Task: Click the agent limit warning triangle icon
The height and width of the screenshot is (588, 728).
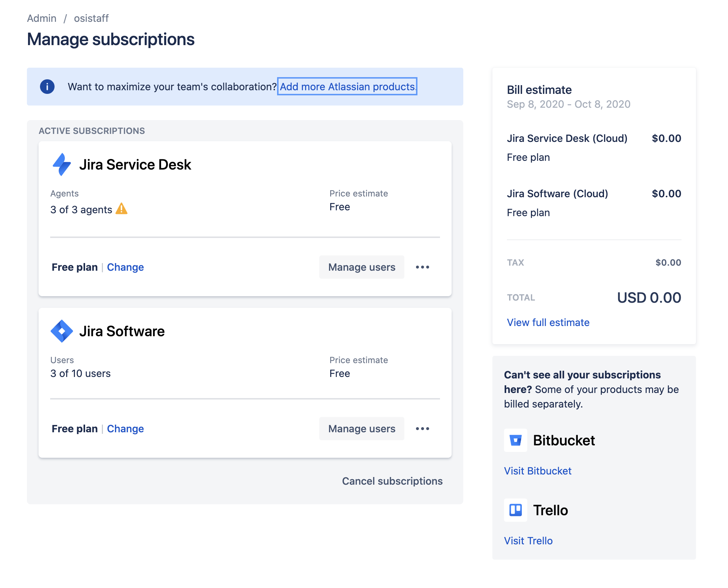Action: 121,209
